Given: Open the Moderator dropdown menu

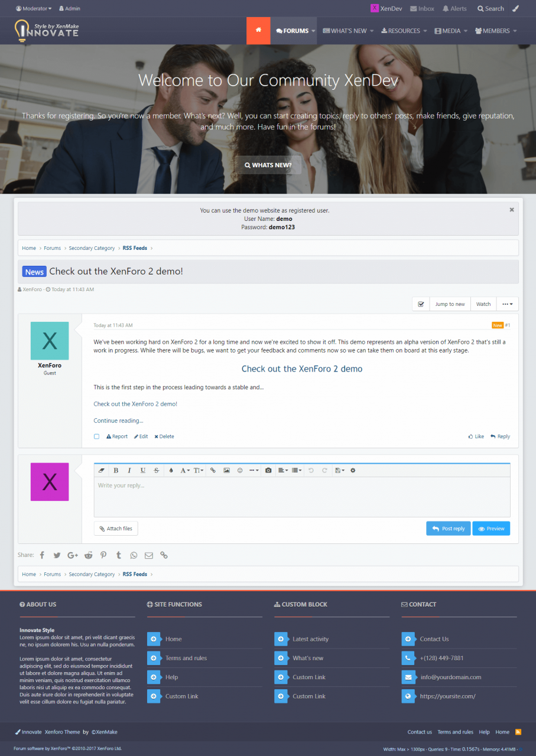Looking at the screenshot, I should pos(34,9).
